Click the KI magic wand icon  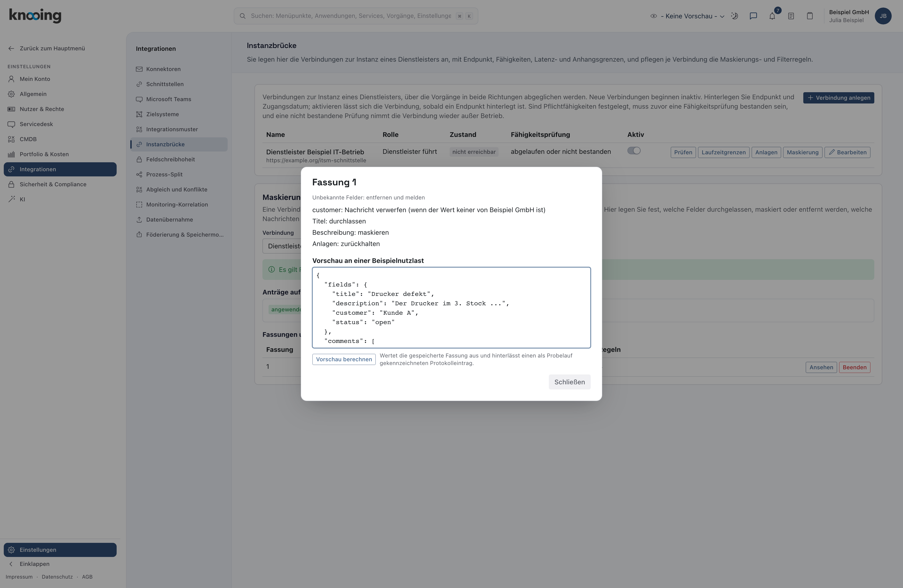tap(11, 199)
